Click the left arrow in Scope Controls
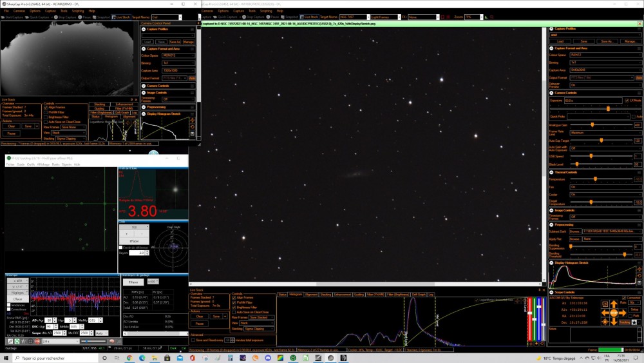This screenshot has height=363, width=644. [x=605, y=313]
